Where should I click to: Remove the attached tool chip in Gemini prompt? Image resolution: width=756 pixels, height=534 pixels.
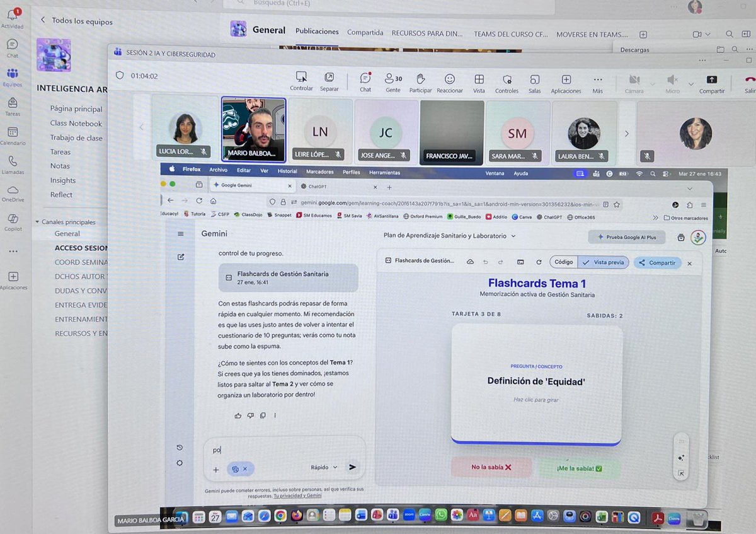(x=245, y=469)
